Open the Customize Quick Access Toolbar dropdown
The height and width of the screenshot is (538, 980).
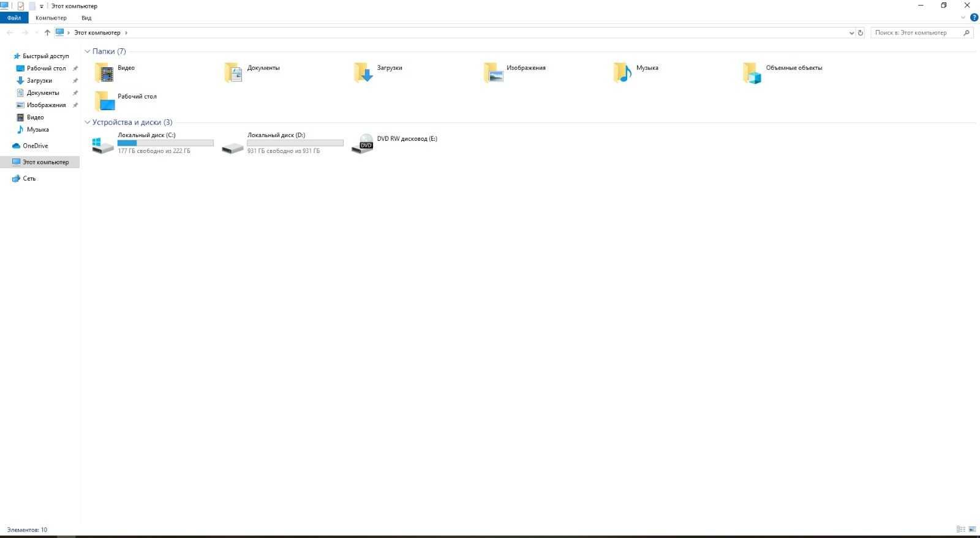pos(42,7)
